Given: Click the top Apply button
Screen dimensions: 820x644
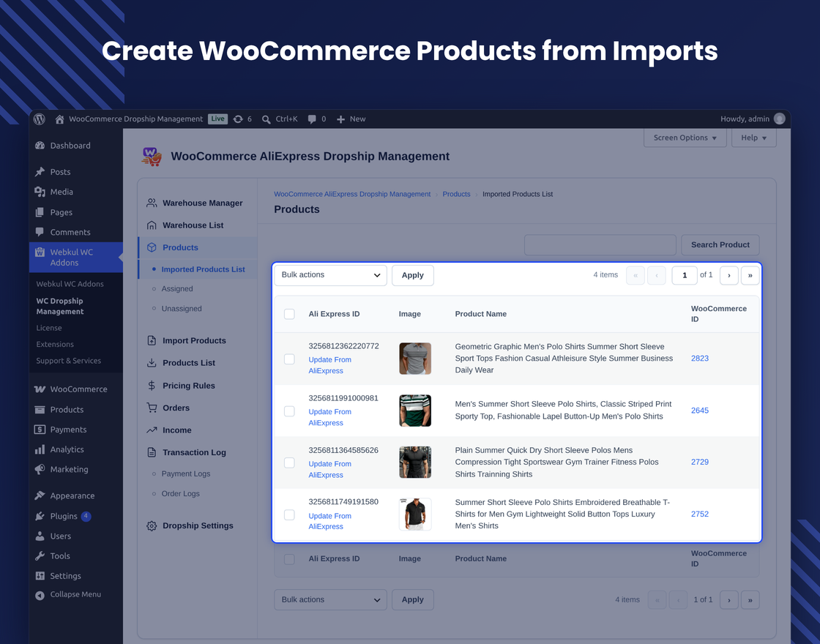Looking at the screenshot, I should (413, 275).
